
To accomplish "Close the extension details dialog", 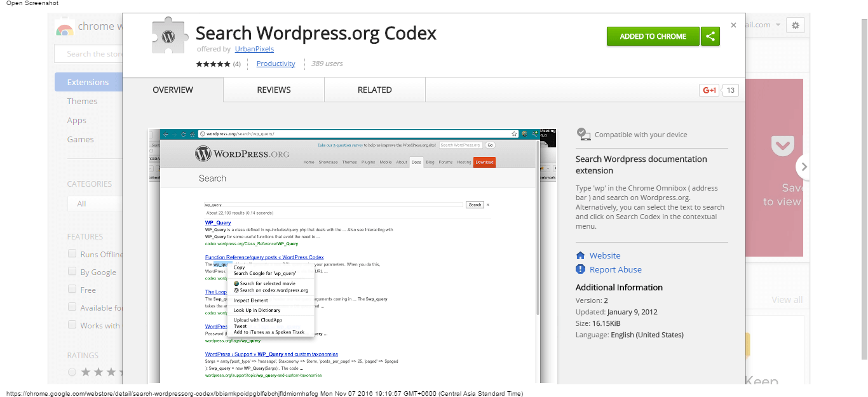I will (x=733, y=25).
